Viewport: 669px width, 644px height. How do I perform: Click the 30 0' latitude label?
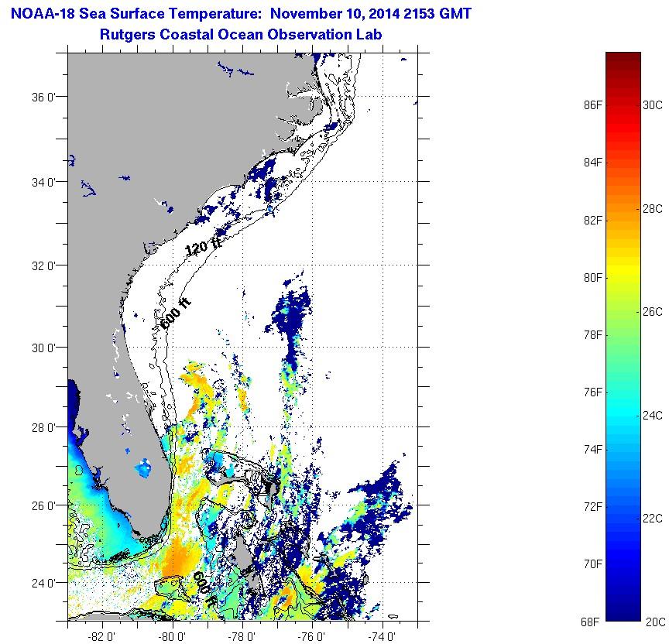pos(44,348)
